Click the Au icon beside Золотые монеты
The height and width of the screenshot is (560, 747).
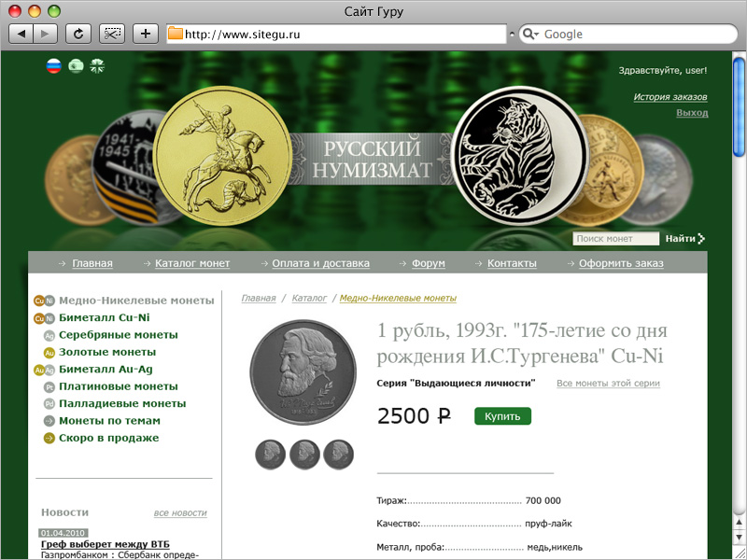pyautogui.click(x=49, y=353)
